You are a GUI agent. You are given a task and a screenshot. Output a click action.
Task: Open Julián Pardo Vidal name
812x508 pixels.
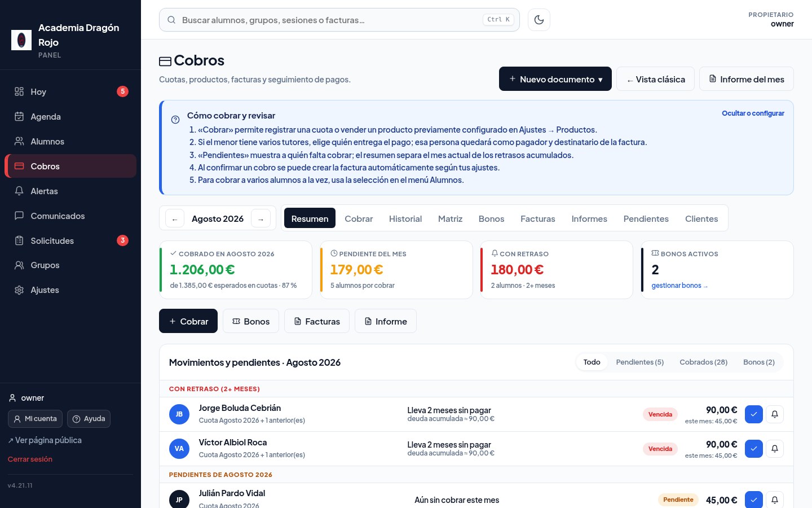coord(232,493)
